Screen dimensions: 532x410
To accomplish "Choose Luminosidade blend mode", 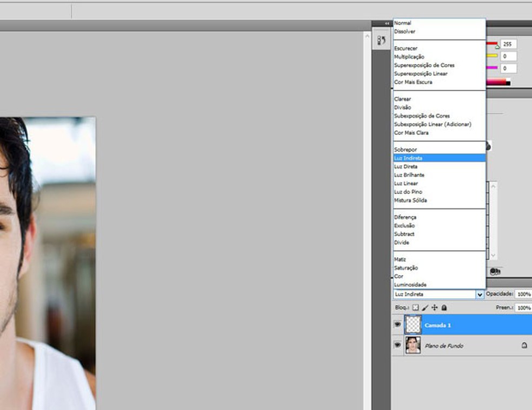I will 440,285.
